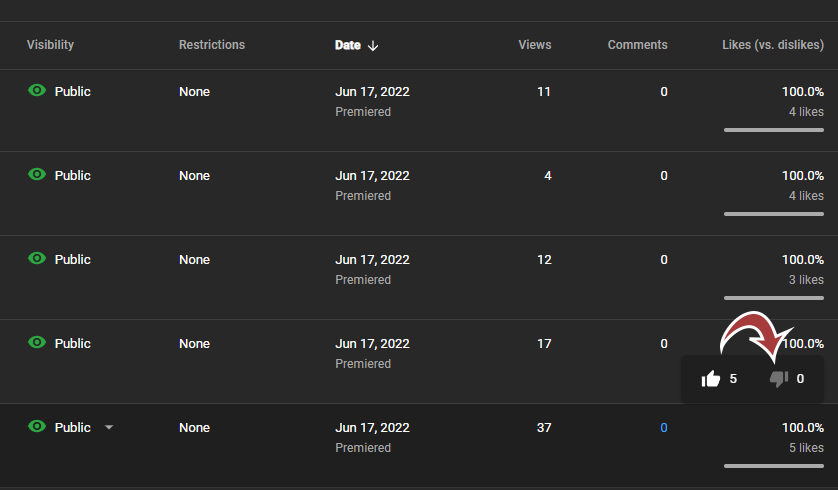Click the Visibility column header

[x=50, y=45]
